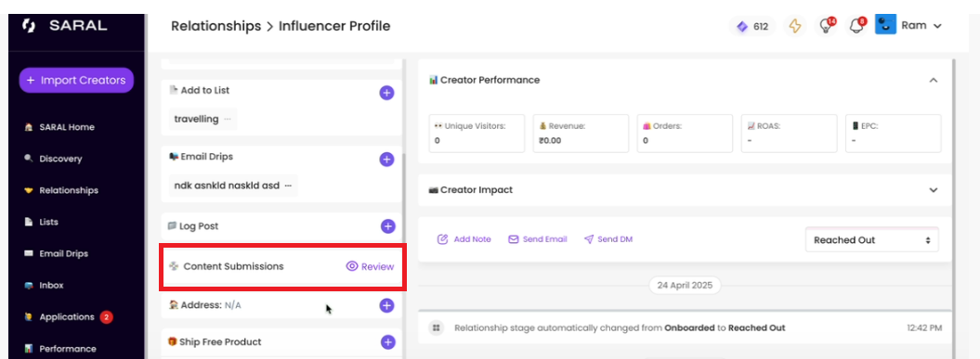Viewport: 980px width, 359px height.
Task: Expand the Creator Impact section
Action: coord(934,190)
